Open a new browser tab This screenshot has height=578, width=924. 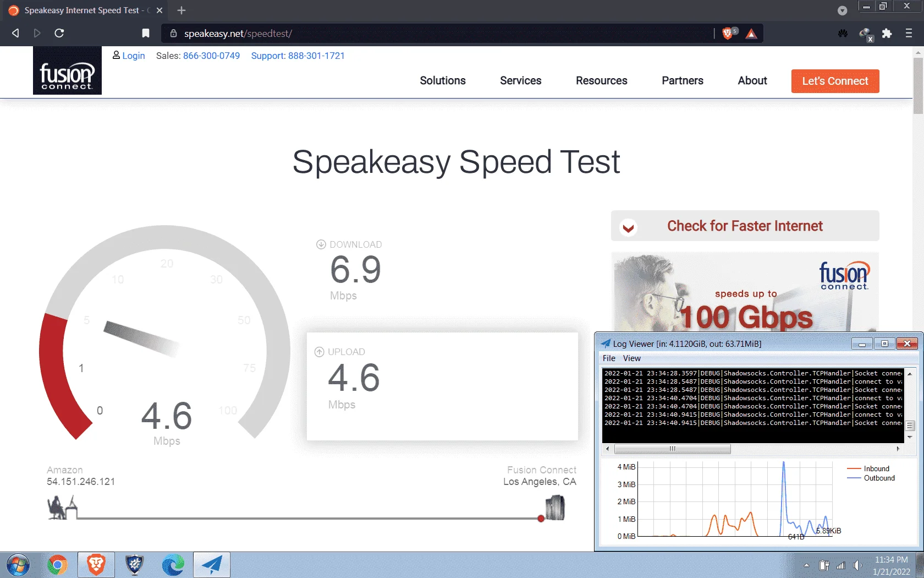[182, 10]
